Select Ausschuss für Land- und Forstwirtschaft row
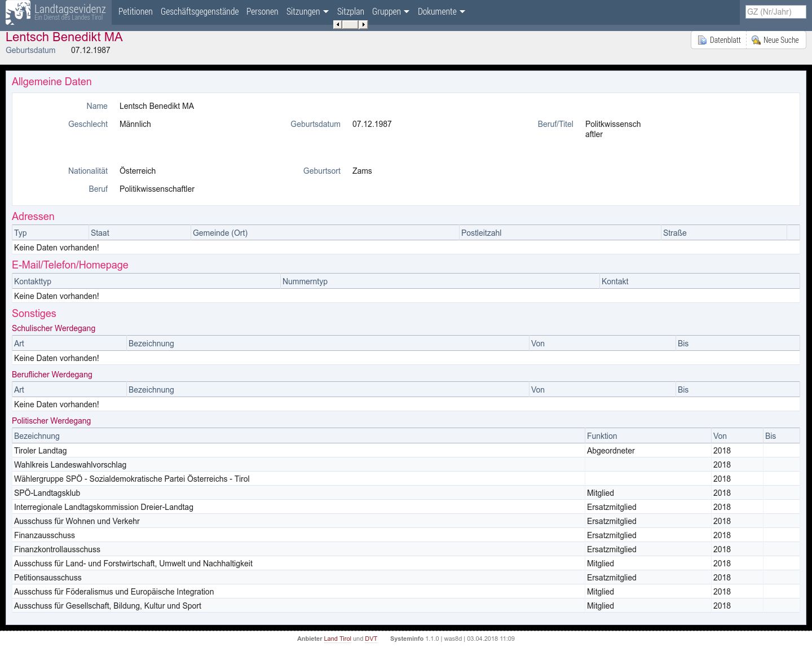Viewport: 812px width, 647px height. coord(406,564)
